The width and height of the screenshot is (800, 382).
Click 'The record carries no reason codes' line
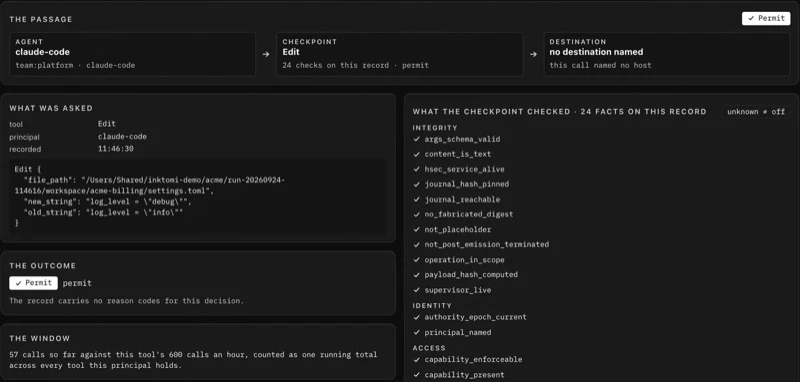(127, 301)
